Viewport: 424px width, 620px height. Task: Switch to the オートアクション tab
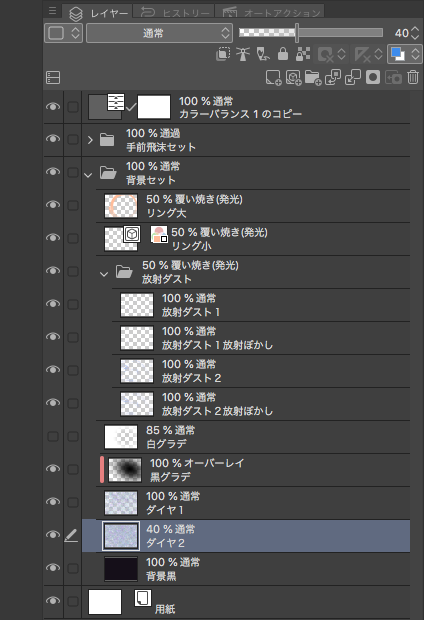coord(271,12)
